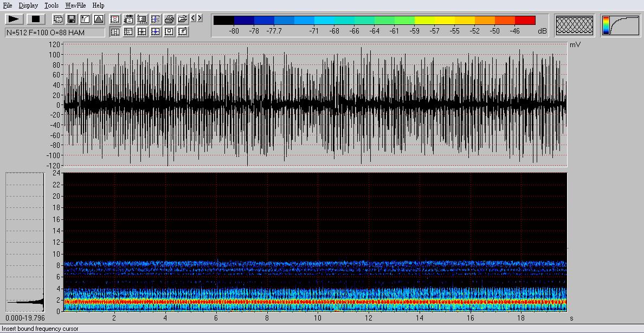Click the red swatch on the dB color scale
The height and width of the screenshot is (333, 644).
coord(525,21)
